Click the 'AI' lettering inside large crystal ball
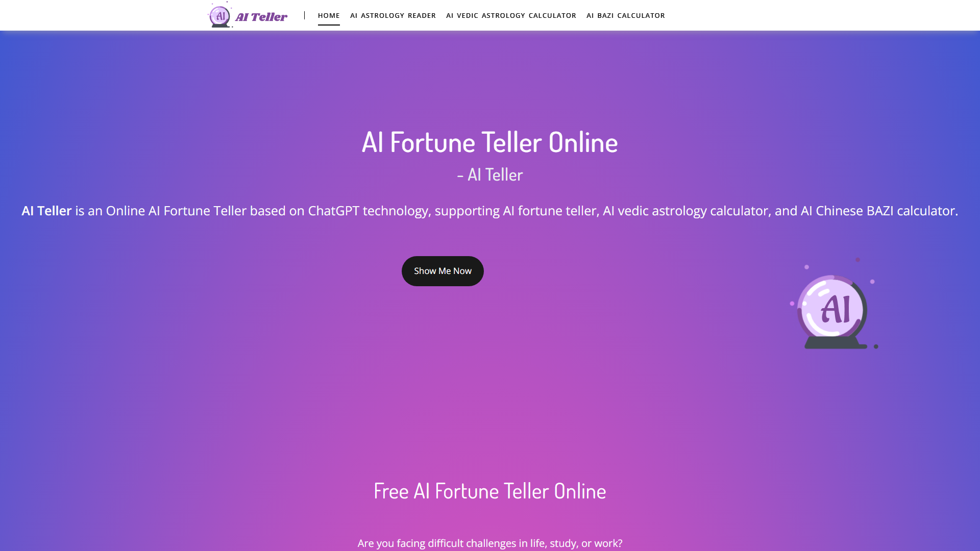 click(836, 310)
